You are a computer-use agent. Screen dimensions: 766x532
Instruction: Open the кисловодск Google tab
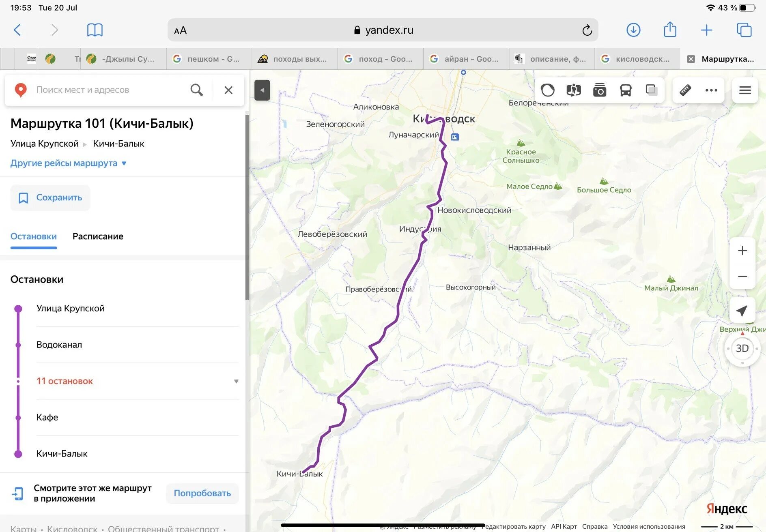(x=637, y=59)
